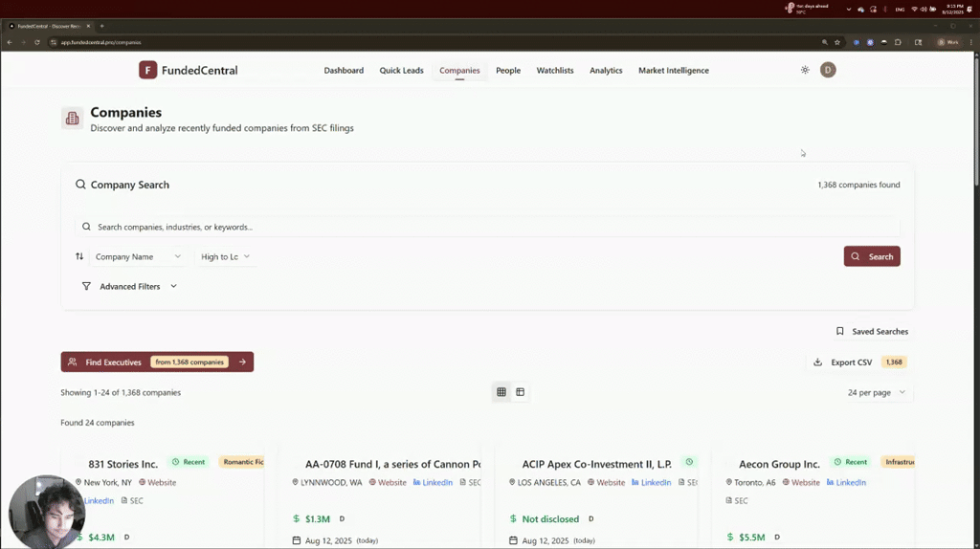Open a new browser tab
This screenshot has width=980, height=549.
[x=101, y=26]
